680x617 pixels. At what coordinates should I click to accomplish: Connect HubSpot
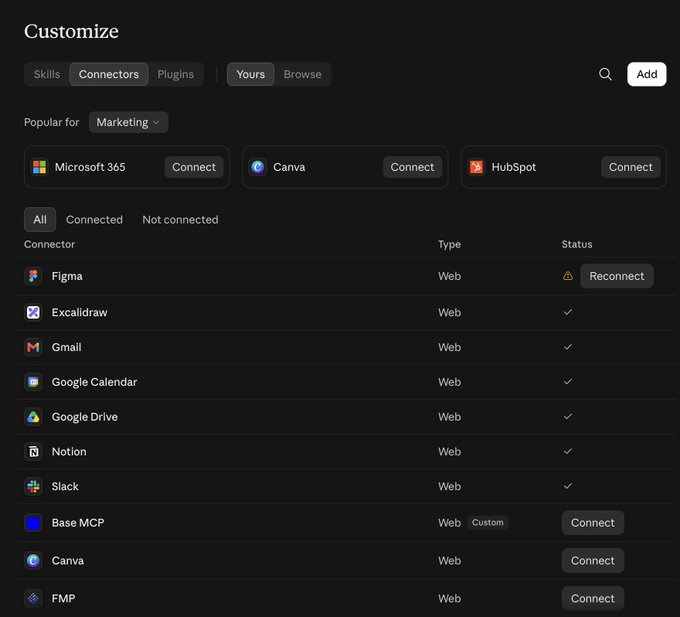point(631,167)
